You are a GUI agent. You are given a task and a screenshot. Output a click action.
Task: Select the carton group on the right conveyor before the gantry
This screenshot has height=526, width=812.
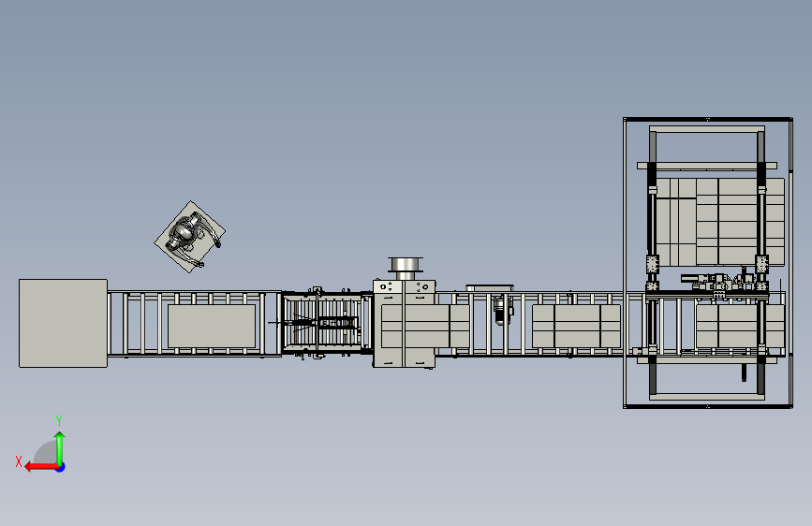(576, 326)
